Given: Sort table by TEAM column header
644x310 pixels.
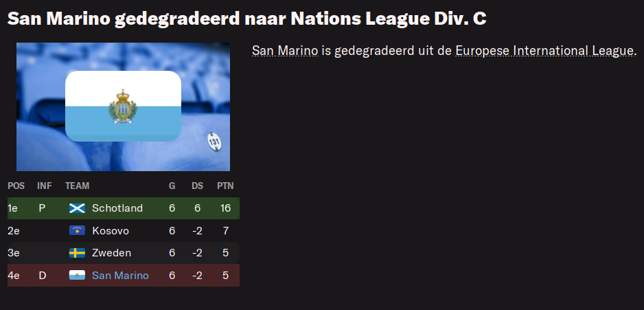Looking at the screenshot, I should tap(77, 186).
